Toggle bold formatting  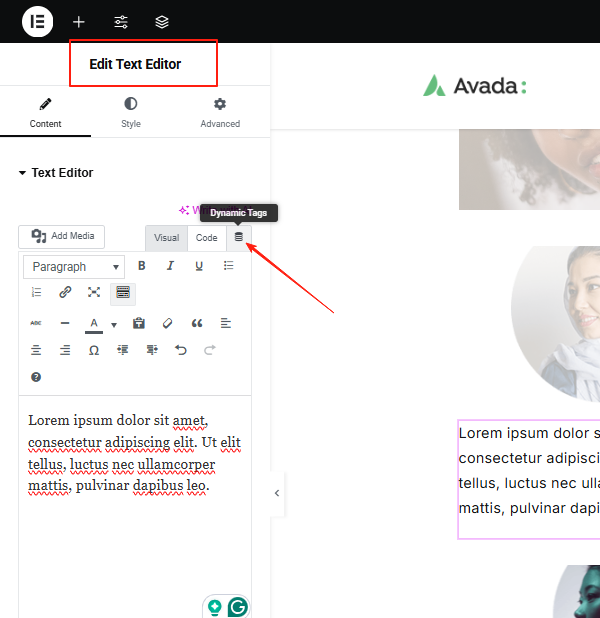pos(142,266)
